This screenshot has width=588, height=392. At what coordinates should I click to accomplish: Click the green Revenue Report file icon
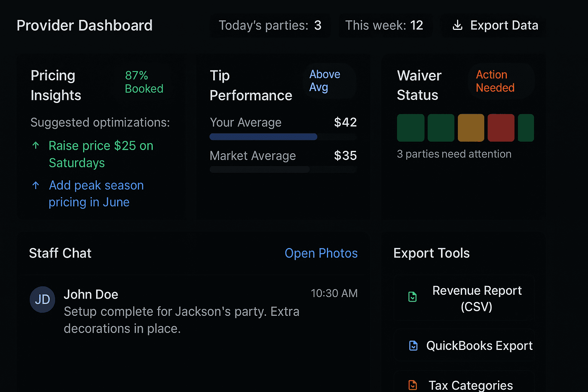click(x=412, y=297)
